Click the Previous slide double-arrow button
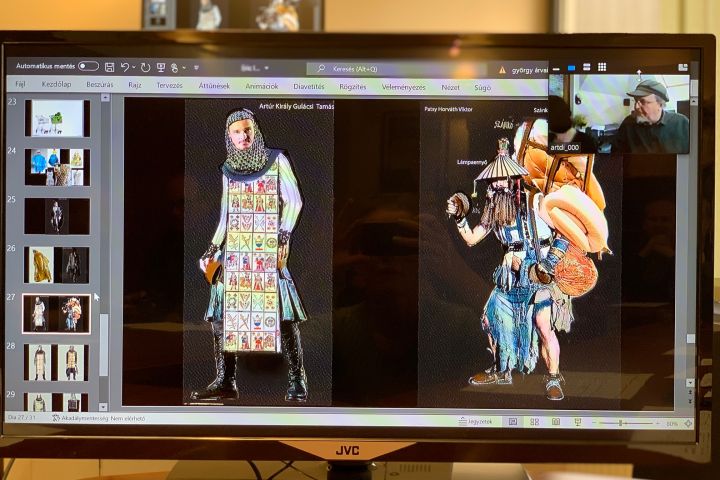This screenshot has width=720, height=480. click(x=690, y=393)
